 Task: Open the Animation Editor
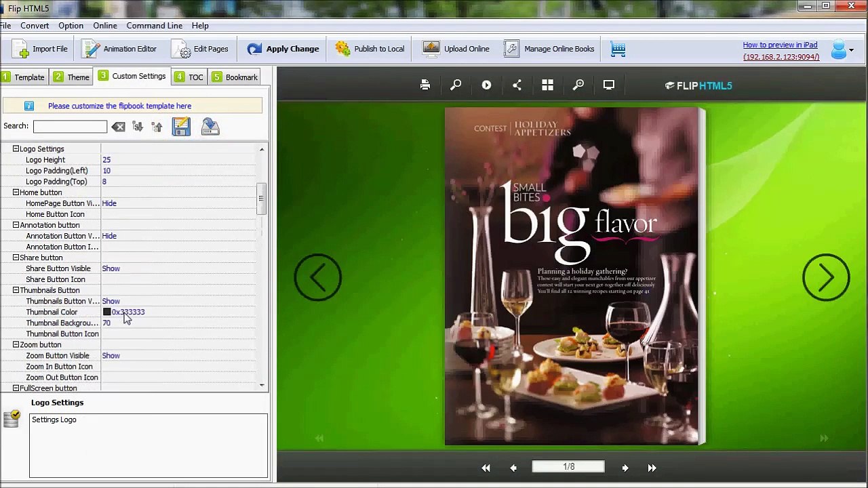click(119, 49)
